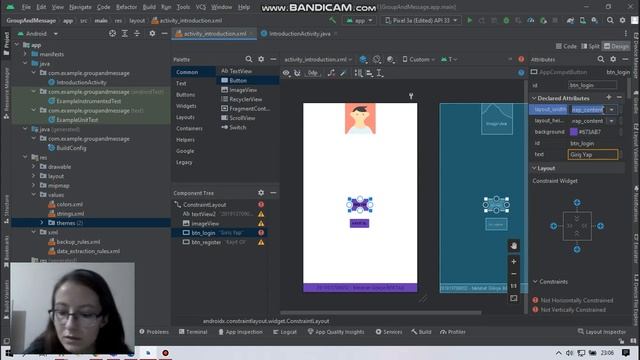Toggle autoconnect magnet icon

[x=297, y=73]
